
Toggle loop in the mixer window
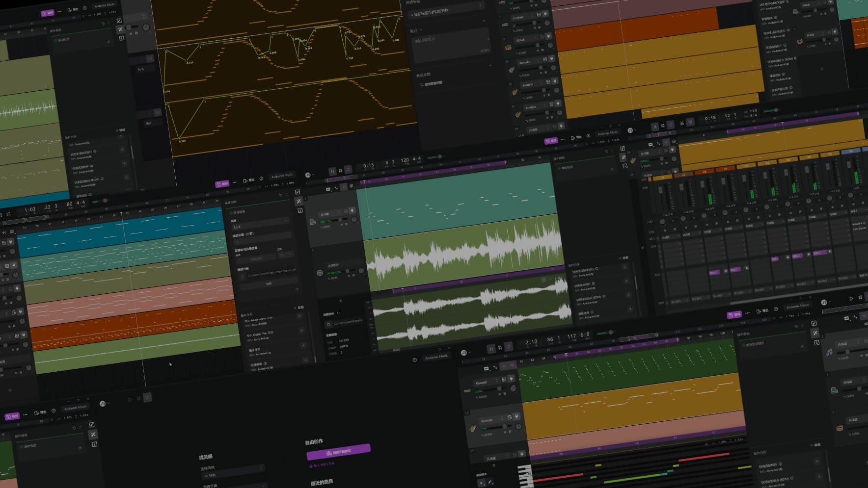click(670, 125)
